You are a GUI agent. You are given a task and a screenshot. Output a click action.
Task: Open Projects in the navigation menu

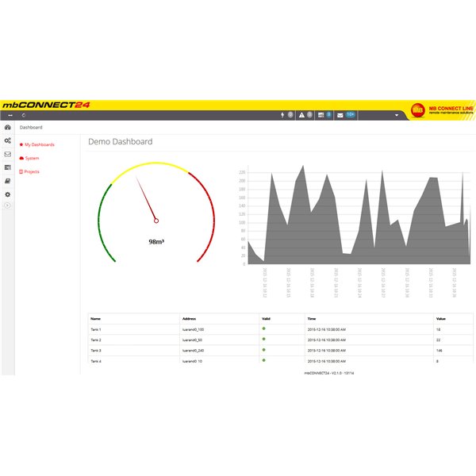(31, 171)
